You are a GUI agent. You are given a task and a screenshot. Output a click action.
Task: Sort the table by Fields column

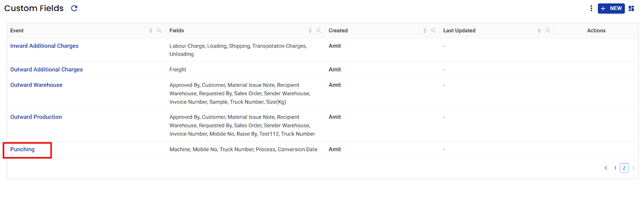click(x=310, y=31)
